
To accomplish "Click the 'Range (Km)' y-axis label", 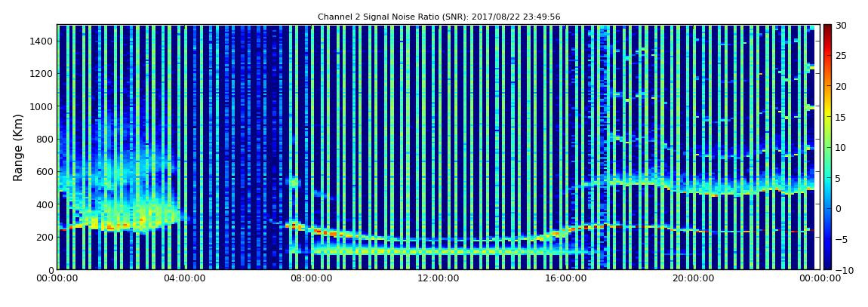I will click(x=18, y=148).
